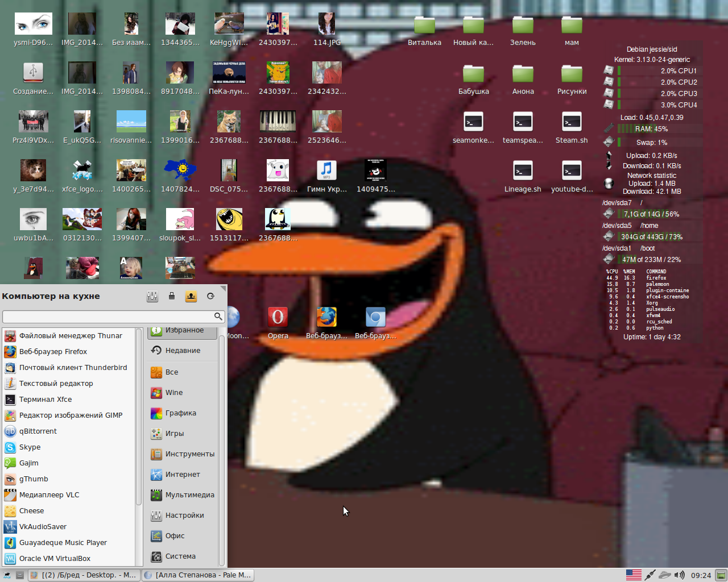Switch to the Алла Степанова - Pale Moon window
728x582 pixels.
click(197, 575)
